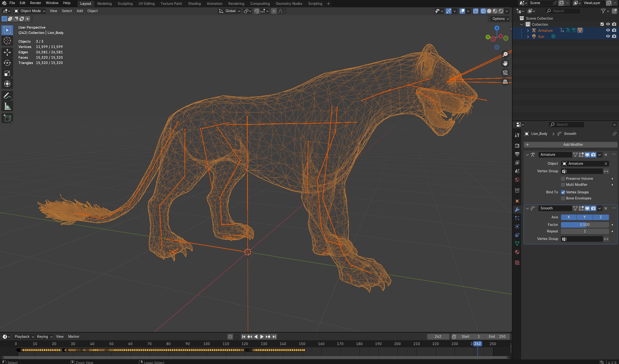Click the Smooth Factor slider
Screen dimensions: 619x364
(584, 224)
